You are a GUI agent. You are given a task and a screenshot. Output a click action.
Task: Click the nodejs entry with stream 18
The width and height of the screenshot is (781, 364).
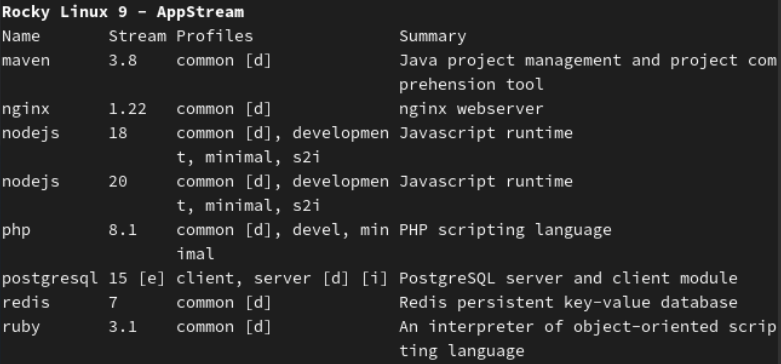point(30,133)
